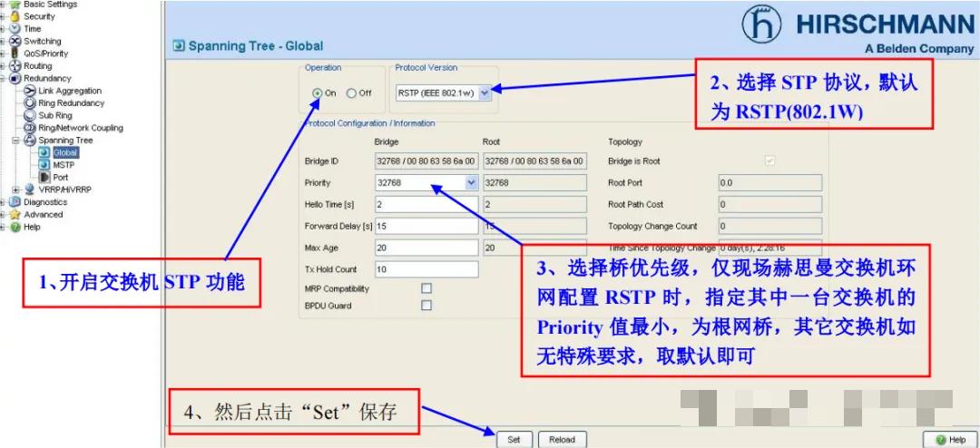980x448 pixels.
Task: Click the Help question mark tree icon
Action: 15,227
